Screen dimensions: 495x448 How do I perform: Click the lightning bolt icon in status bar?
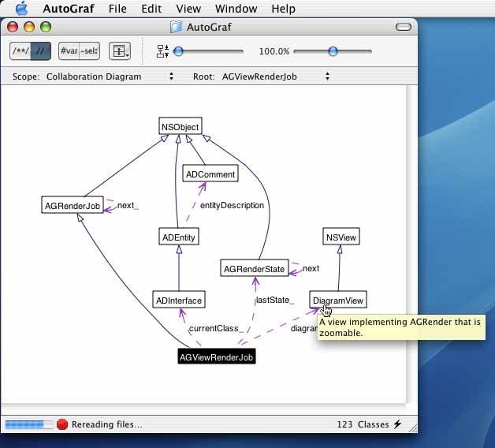tap(397, 424)
